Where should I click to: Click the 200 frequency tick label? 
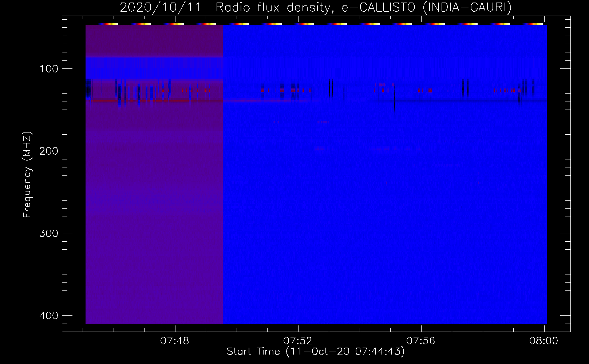48,151
